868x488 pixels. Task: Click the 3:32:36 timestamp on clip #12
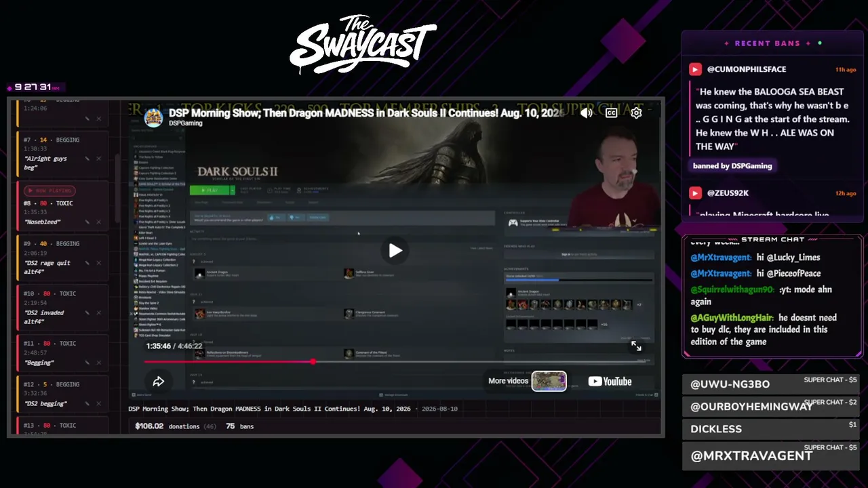(x=35, y=394)
